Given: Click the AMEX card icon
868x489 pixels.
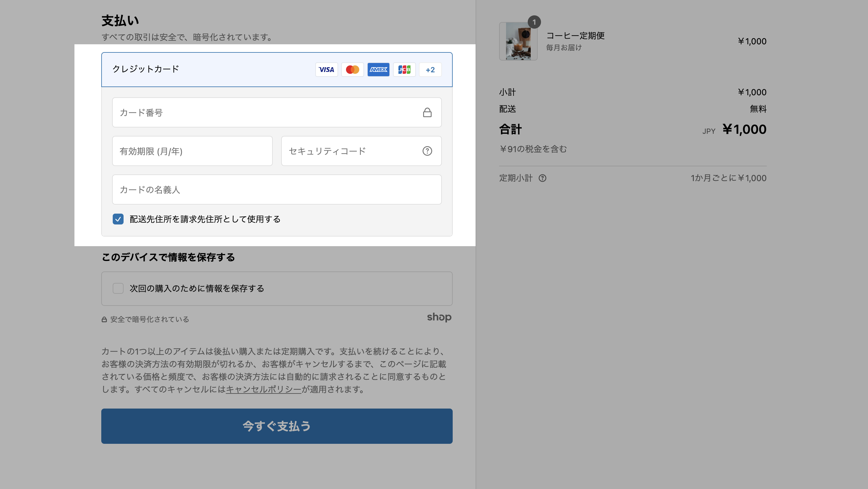Looking at the screenshot, I should click(x=378, y=70).
